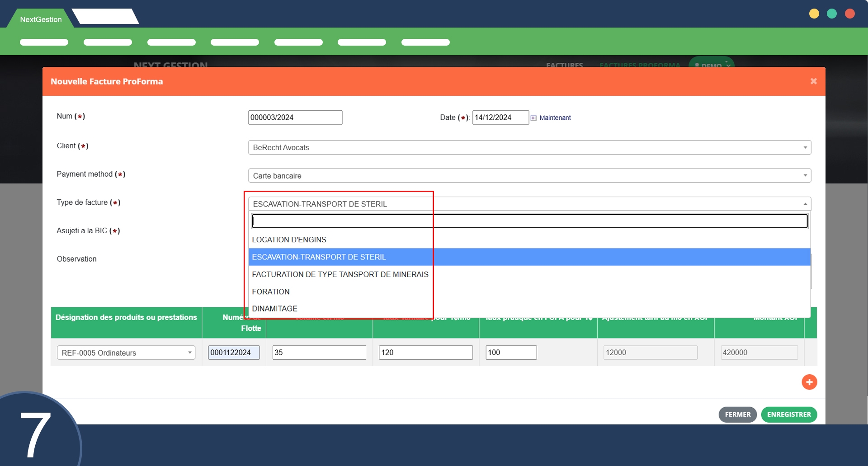
Task: Click the dropdown search text box
Action: 529,221
